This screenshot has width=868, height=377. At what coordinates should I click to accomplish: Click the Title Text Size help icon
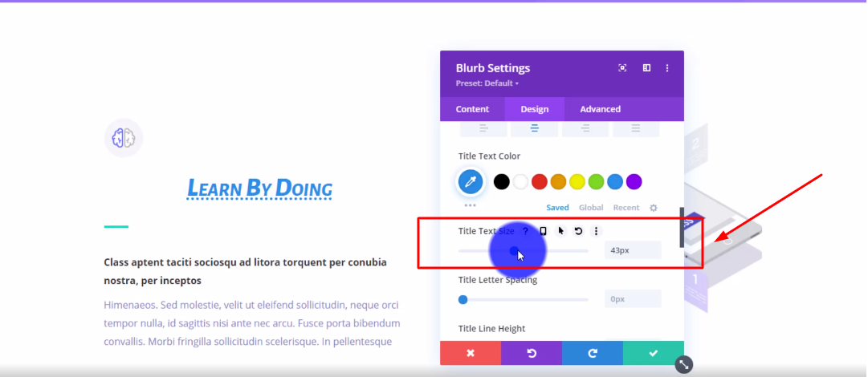point(526,231)
